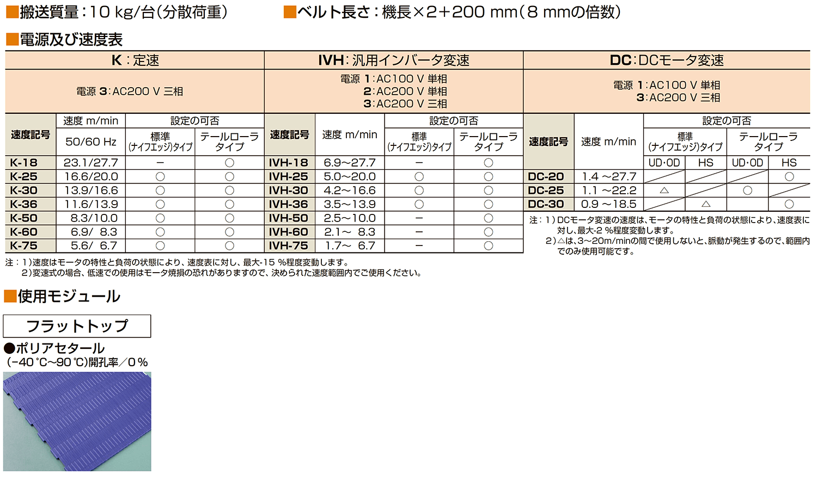
Task: Click the IVH-75 speed code cell
Action: 290,245
